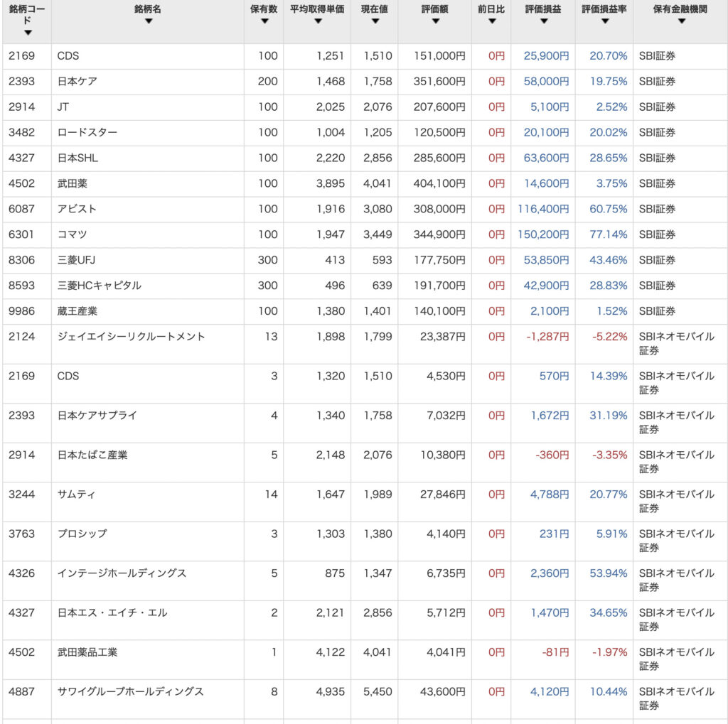Sort by 評価額 column arrow
This screenshot has width=728, height=724.
(436, 21)
